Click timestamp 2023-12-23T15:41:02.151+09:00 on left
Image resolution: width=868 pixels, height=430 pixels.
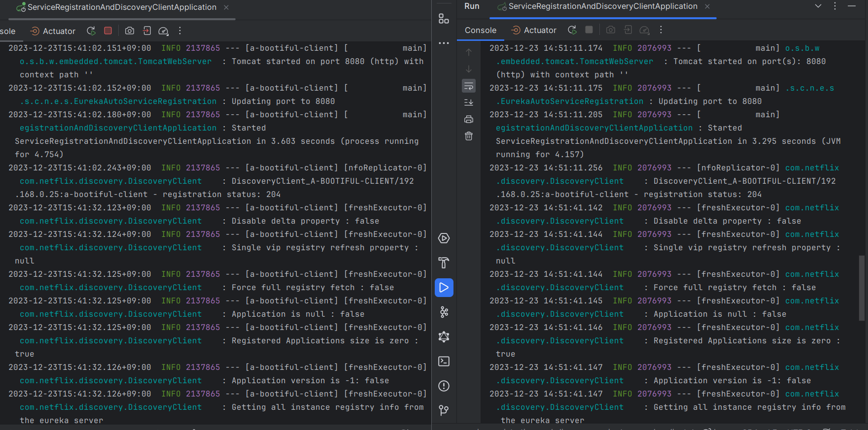coord(80,48)
